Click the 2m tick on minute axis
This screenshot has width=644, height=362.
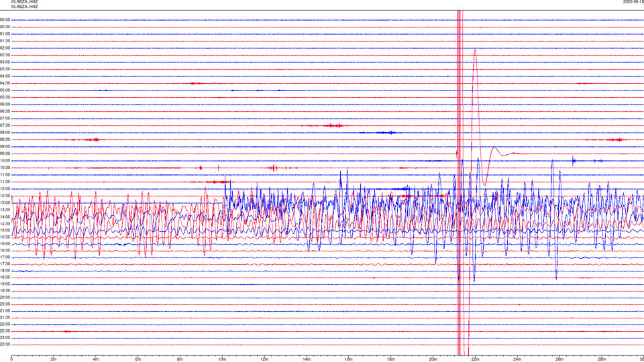point(54,359)
